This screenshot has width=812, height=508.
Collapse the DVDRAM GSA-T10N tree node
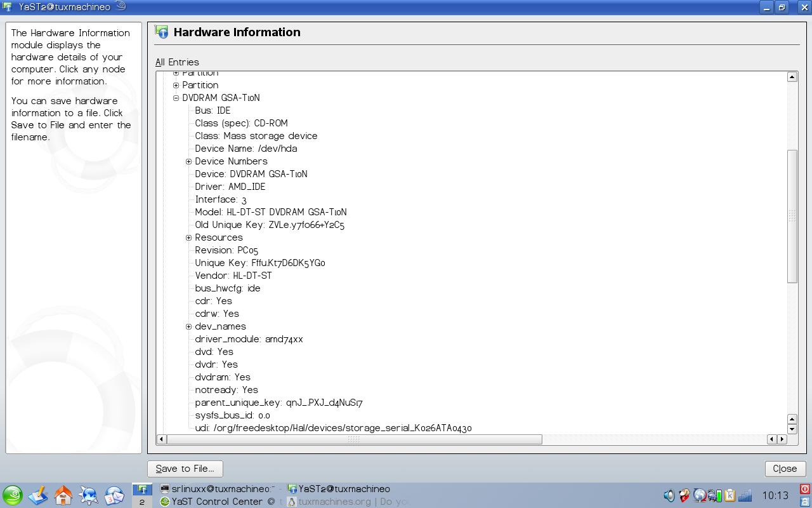point(176,98)
